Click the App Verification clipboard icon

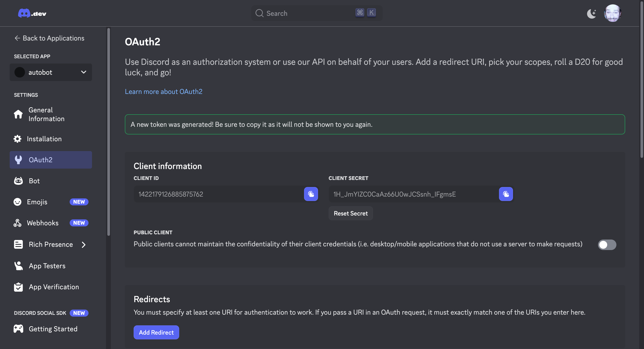pyautogui.click(x=18, y=287)
